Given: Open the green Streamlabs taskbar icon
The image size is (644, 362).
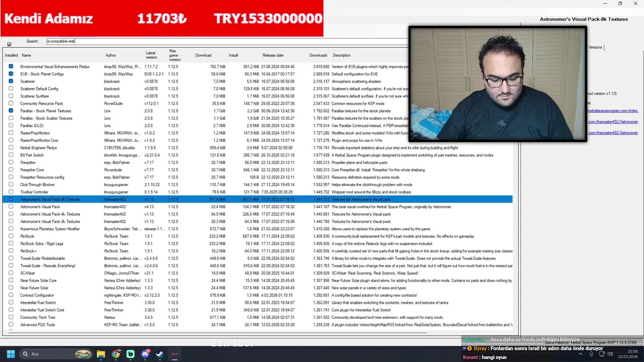Looking at the screenshot, I should (x=131, y=354).
